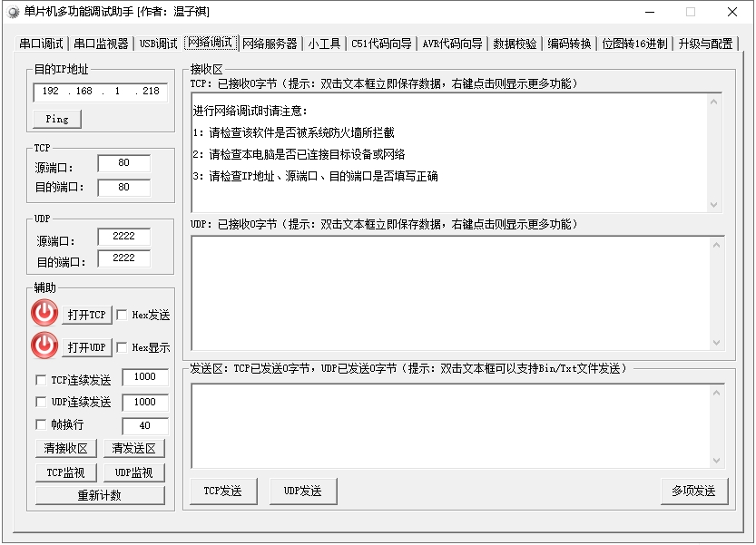Open the TCP监视 button
This screenshot has height=545, width=756.
(66, 472)
